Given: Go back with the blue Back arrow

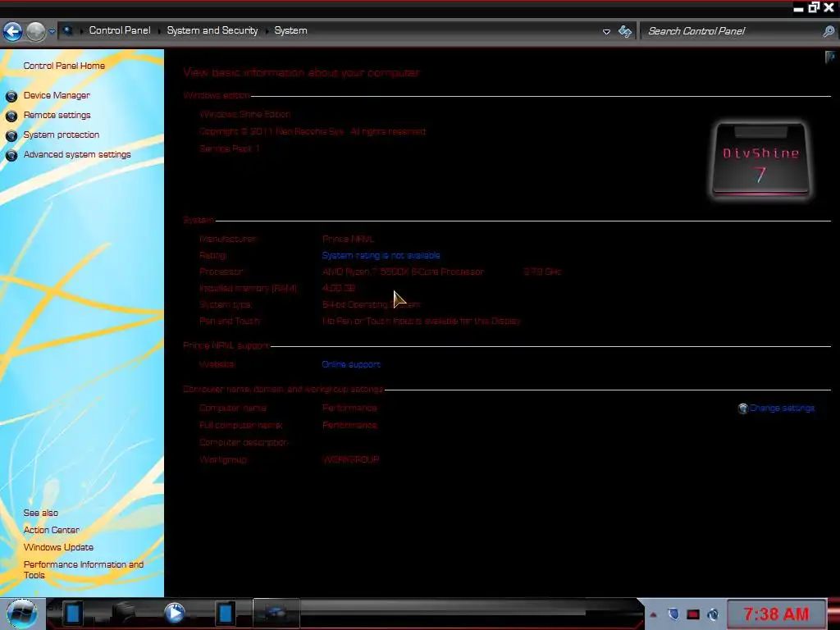Looking at the screenshot, I should click(12, 31).
